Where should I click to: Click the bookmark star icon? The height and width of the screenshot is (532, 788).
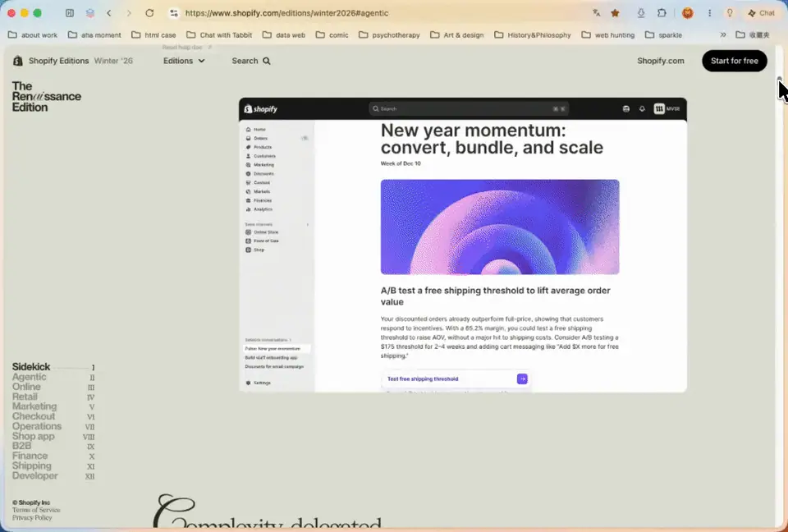click(x=615, y=13)
